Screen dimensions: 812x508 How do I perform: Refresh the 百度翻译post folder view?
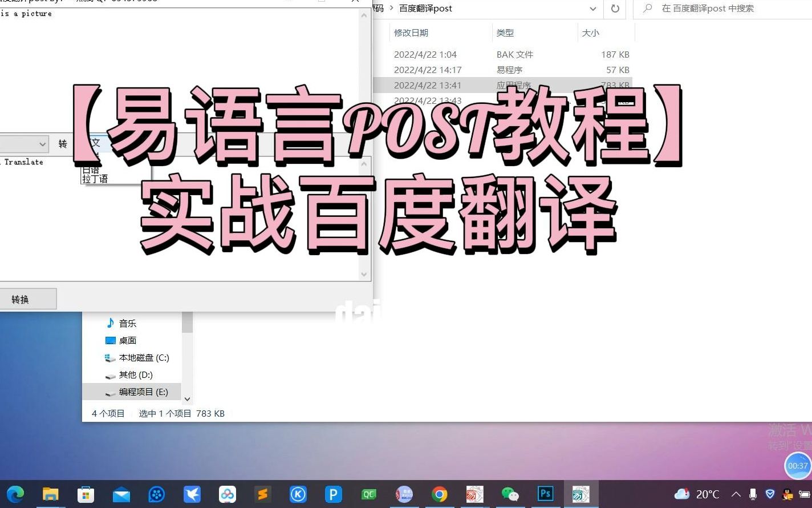(x=615, y=9)
